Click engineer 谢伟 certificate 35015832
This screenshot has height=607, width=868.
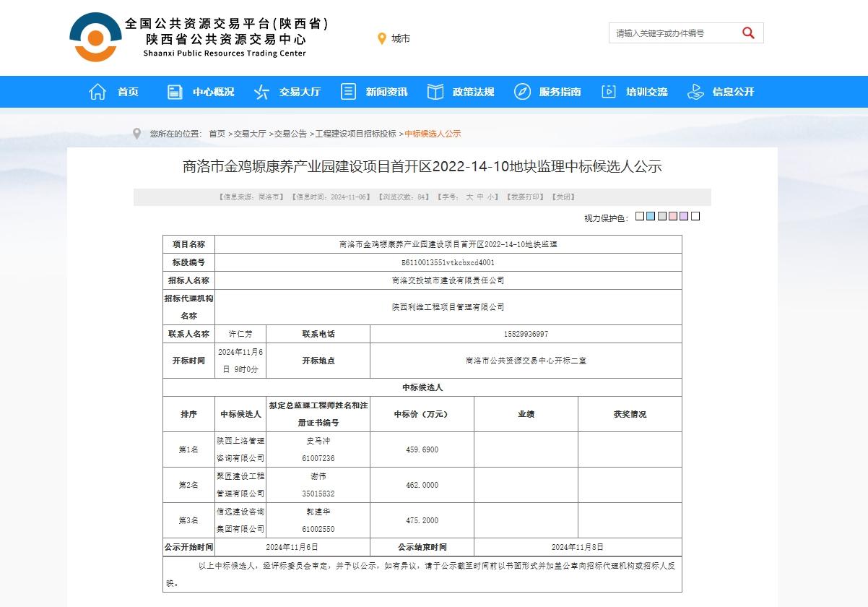coord(318,494)
